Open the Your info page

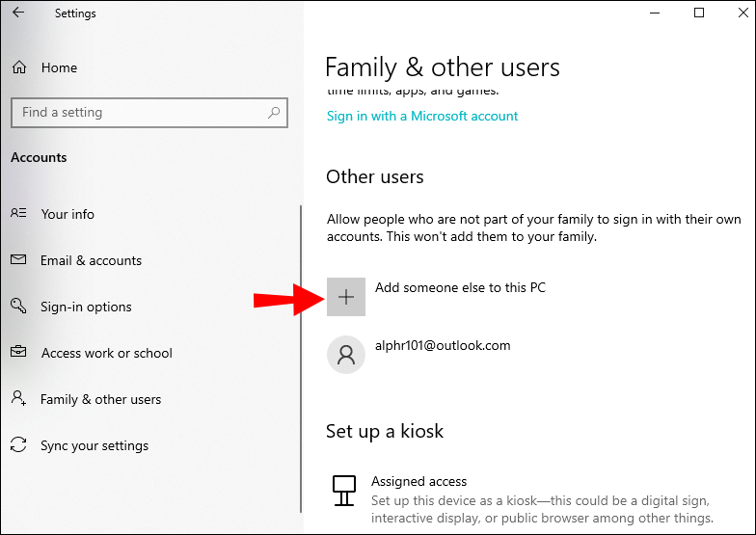(x=67, y=214)
